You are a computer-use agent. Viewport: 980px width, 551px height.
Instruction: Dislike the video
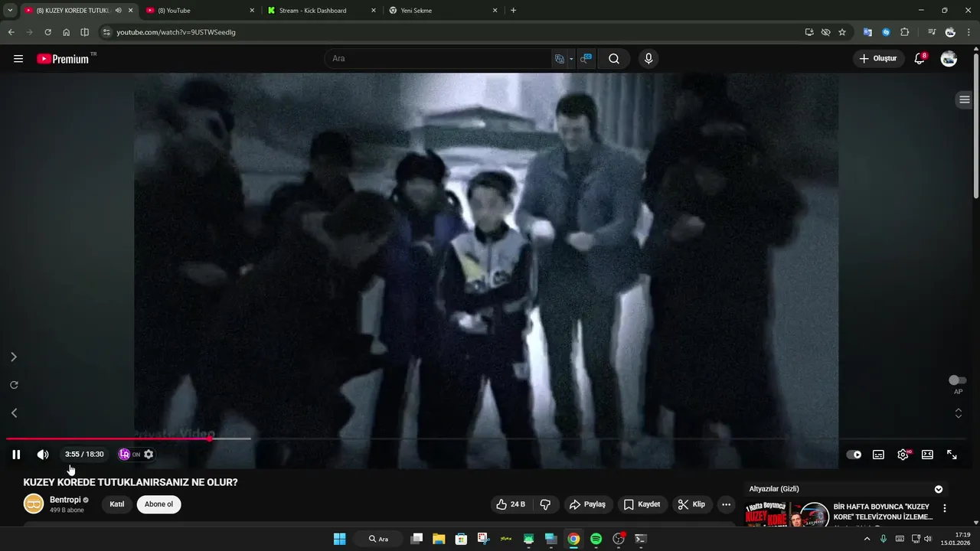coord(545,504)
